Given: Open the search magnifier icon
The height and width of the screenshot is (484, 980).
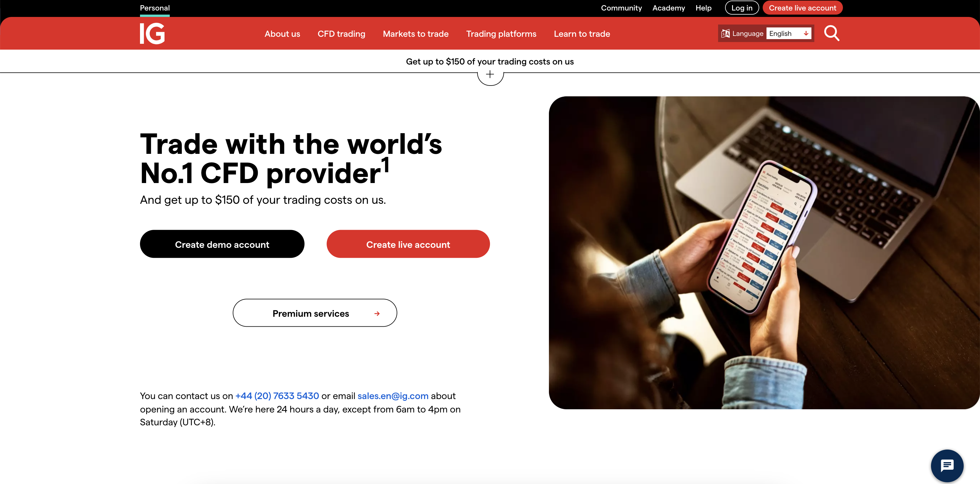Looking at the screenshot, I should click(x=832, y=33).
